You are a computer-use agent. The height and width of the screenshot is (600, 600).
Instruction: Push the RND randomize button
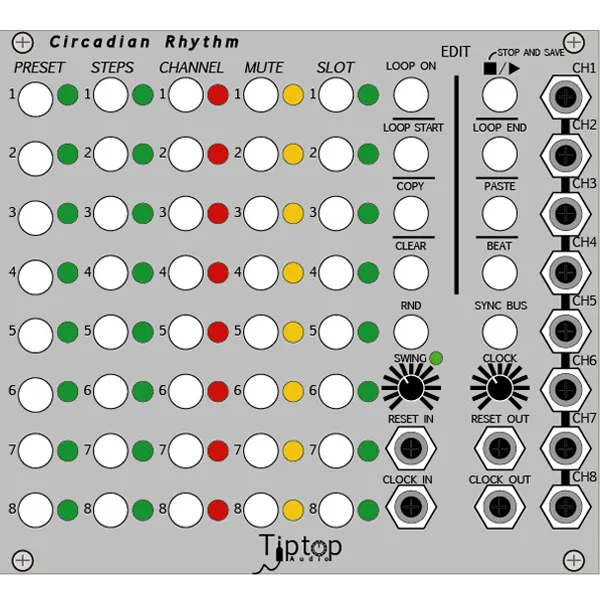click(x=411, y=332)
